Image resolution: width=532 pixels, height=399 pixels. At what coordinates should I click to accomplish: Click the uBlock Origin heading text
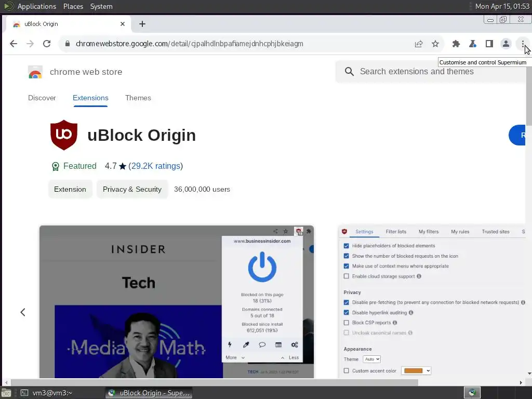141,135
